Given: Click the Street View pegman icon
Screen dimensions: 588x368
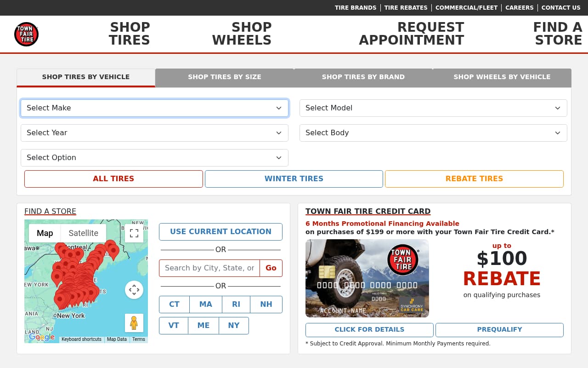Looking at the screenshot, I should click(x=134, y=323).
